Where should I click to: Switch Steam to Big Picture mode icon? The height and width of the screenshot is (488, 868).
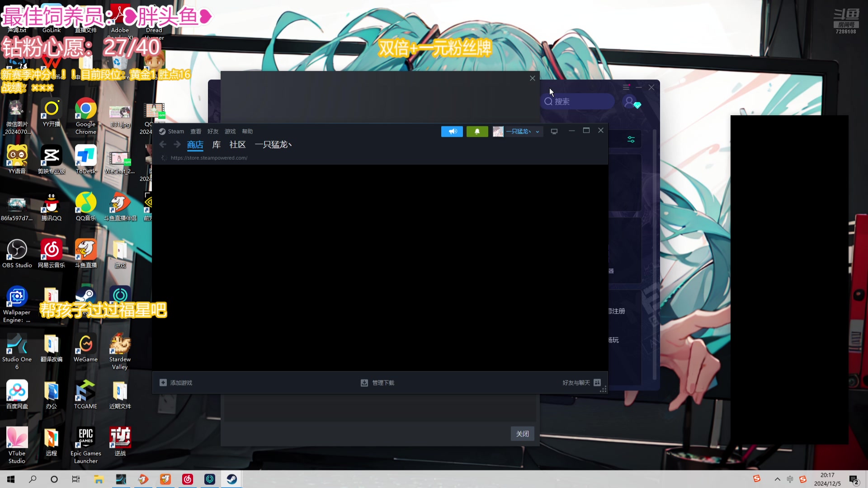[554, 131]
